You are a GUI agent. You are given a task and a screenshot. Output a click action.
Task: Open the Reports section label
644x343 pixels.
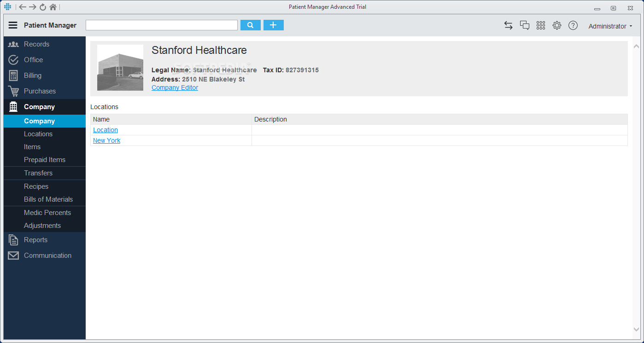[x=35, y=240]
